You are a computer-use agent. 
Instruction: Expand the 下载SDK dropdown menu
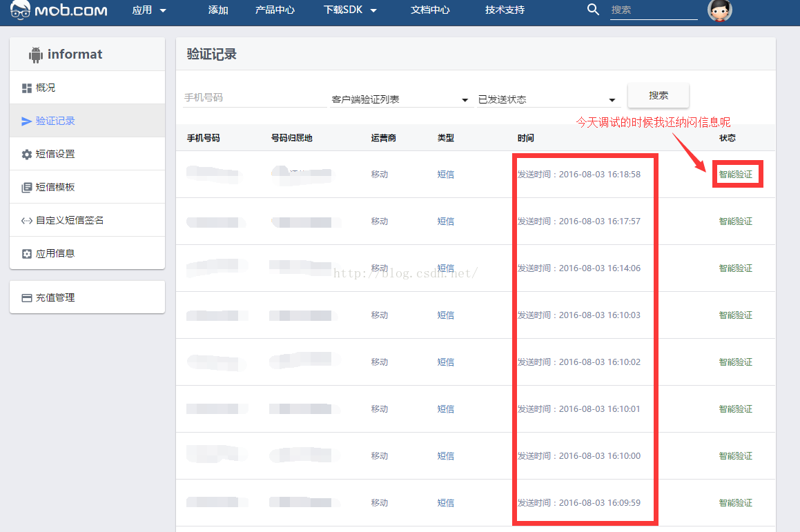(x=350, y=10)
